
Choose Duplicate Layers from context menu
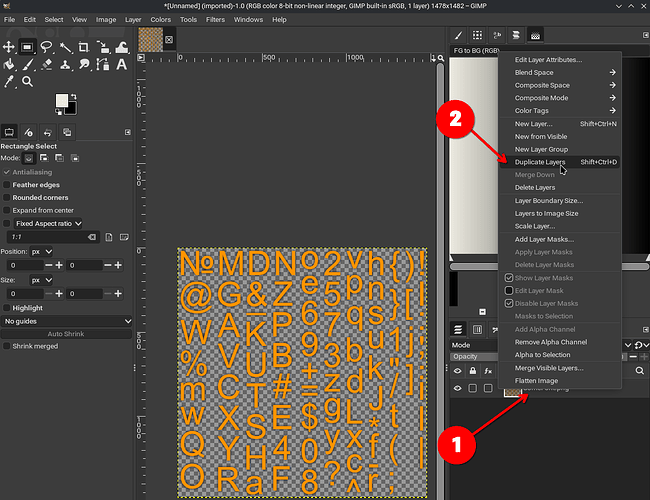coord(540,162)
